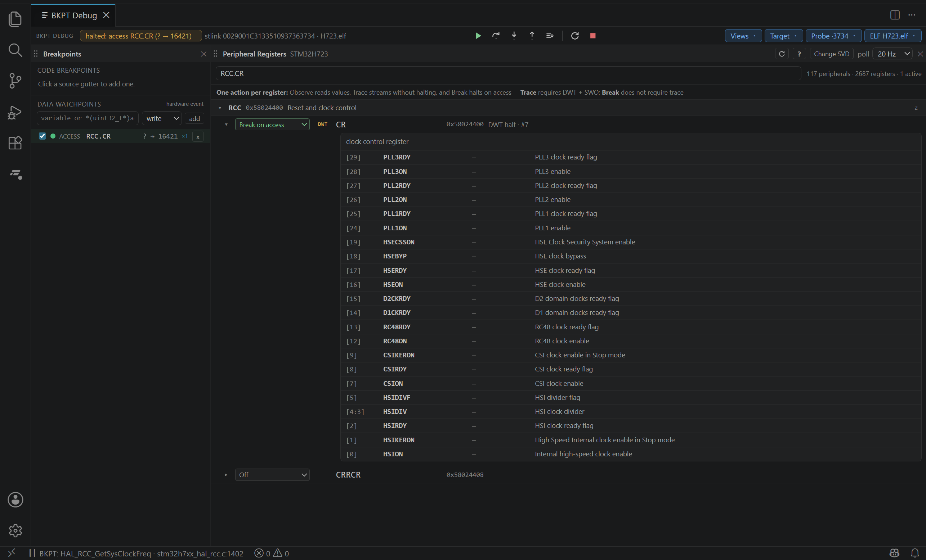This screenshot has width=926, height=560.
Task: Click the Breakpoints panel drag handle
Action: 36,54
